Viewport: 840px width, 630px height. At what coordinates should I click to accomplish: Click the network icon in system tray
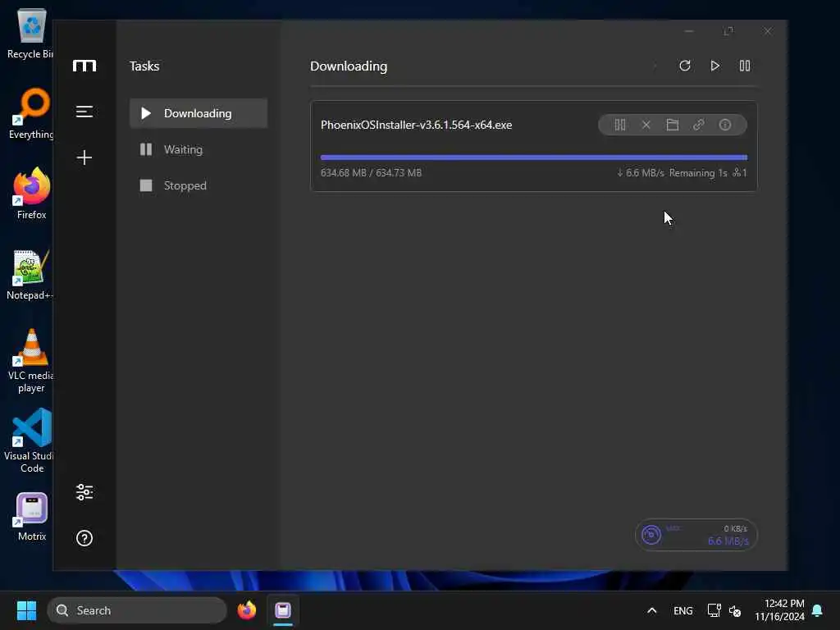[714, 610]
